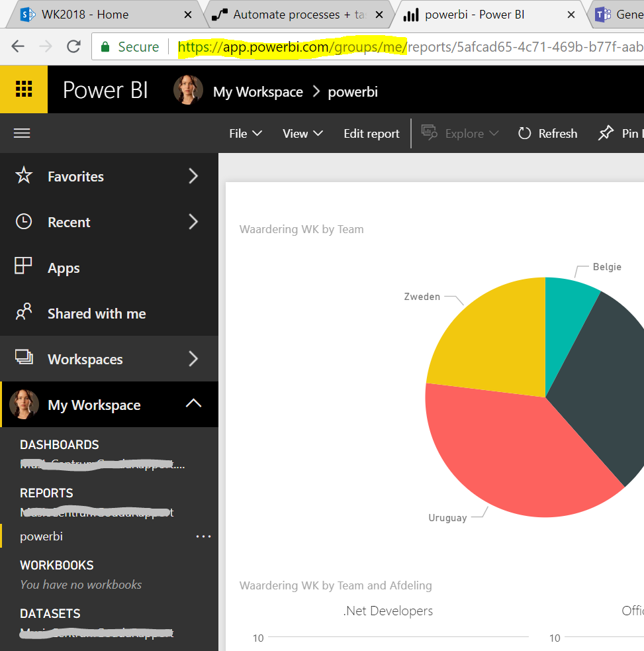Open the Office app launcher waffle icon
The image size is (644, 651).
(24, 89)
